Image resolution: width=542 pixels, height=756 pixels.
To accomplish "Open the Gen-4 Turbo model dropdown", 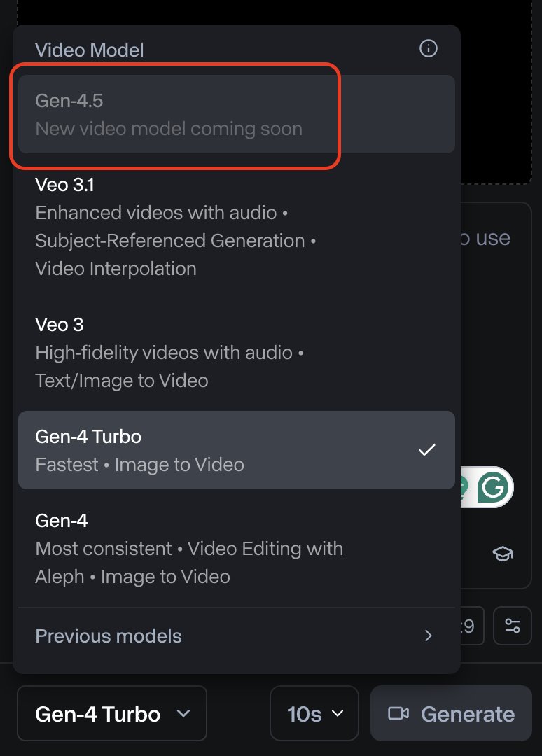I will click(112, 713).
